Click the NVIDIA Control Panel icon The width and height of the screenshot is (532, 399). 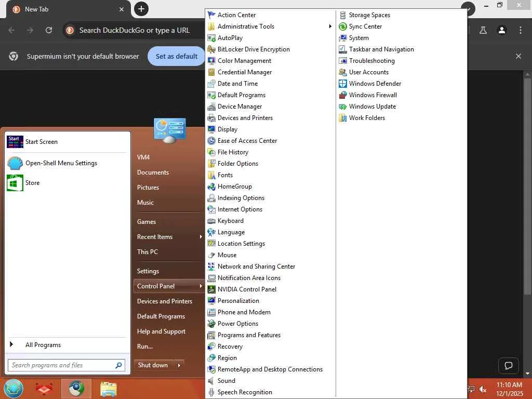click(x=211, y=289)
